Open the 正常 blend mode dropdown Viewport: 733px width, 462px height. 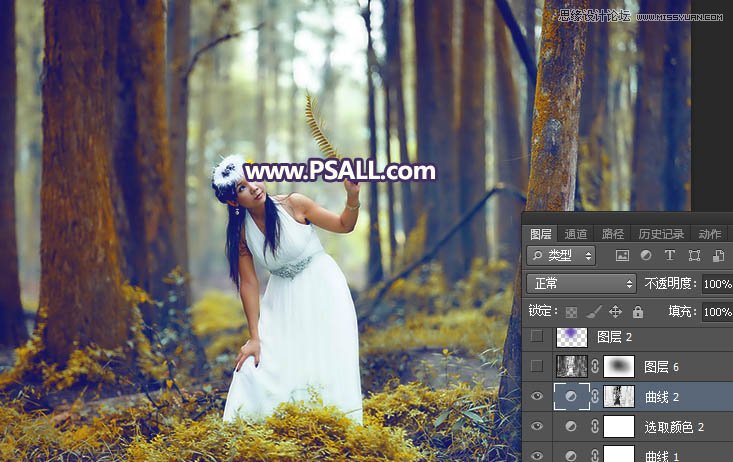click(581, 283)
